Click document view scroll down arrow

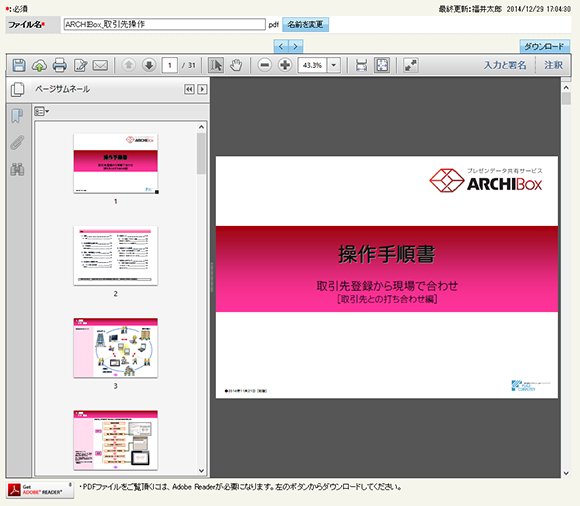pyautogui.click(x=566, y=473)
